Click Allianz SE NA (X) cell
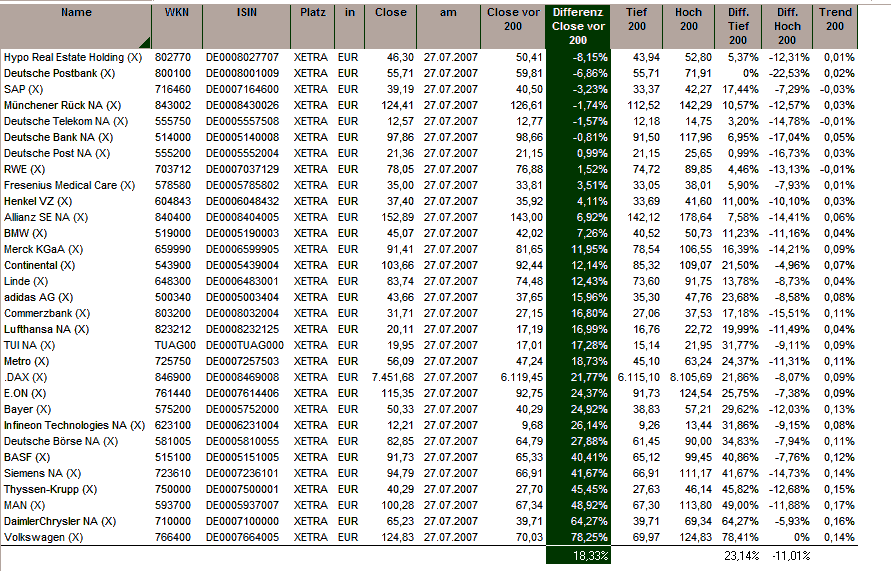Image resolution: width=891 pixels, height=571 pixels. 46,217
